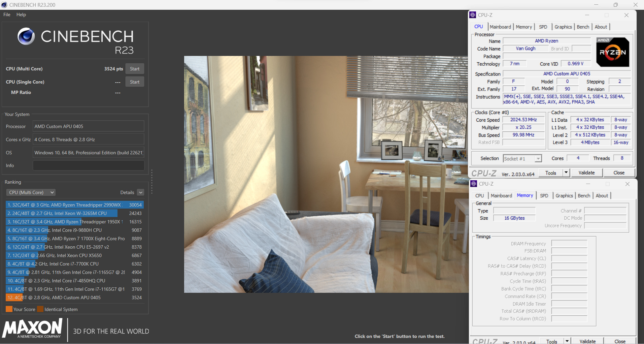Open the Tools dropdown arrow in upper CPU-Z
Image resolution: width=644 pixels, height=344 pixels.
pyautogui.click(x=566, y=173)
